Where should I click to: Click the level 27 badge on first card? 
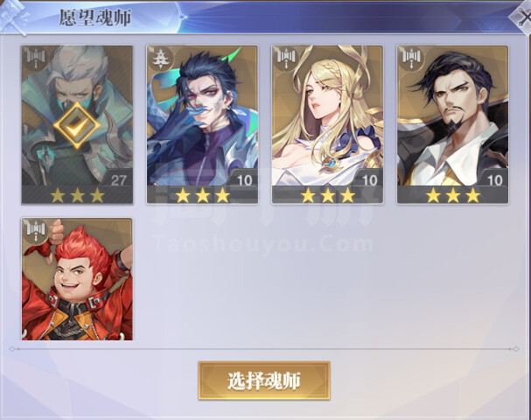click(118, 179)
